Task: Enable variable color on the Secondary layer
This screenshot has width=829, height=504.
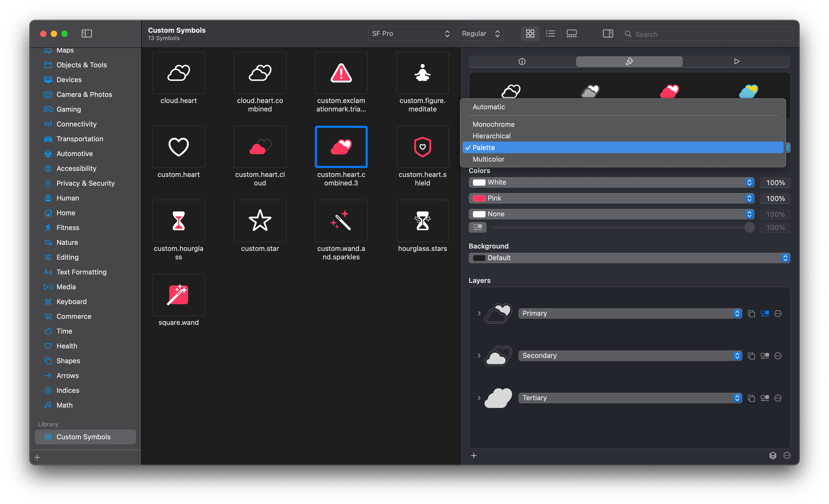Action: pyautogui.click(x=765, y=356)
